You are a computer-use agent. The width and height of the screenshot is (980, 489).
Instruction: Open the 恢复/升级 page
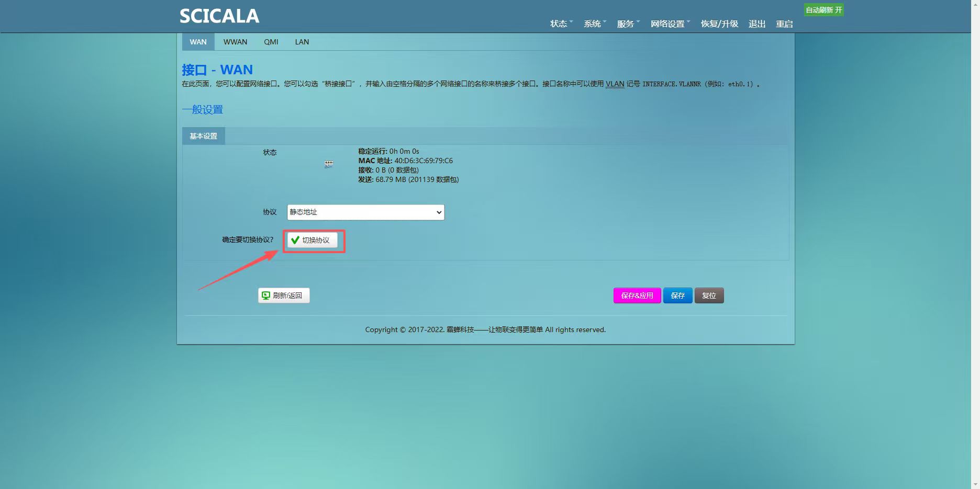(719, 24)
